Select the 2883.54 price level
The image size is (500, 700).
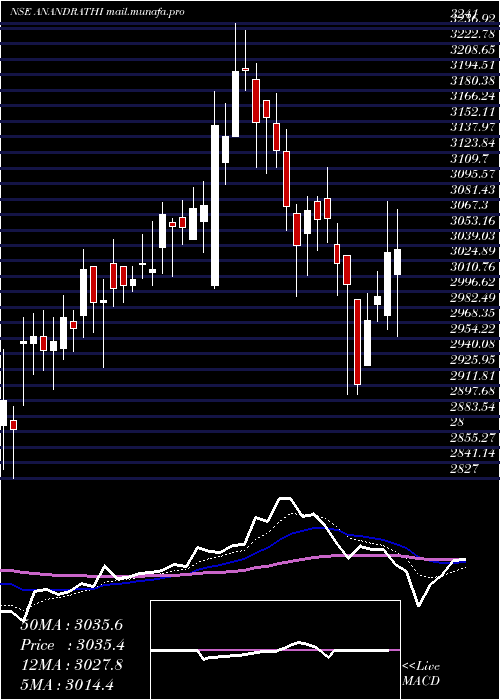point(473,407)
